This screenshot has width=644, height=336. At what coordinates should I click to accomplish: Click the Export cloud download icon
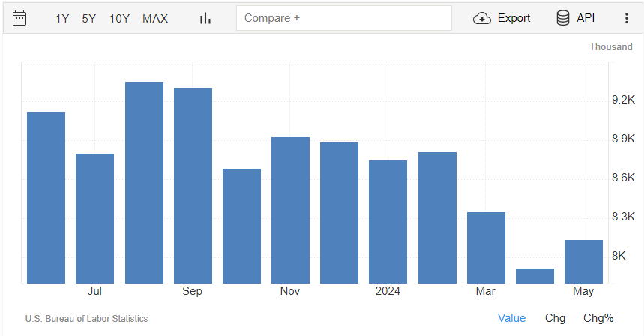point(482,19)
